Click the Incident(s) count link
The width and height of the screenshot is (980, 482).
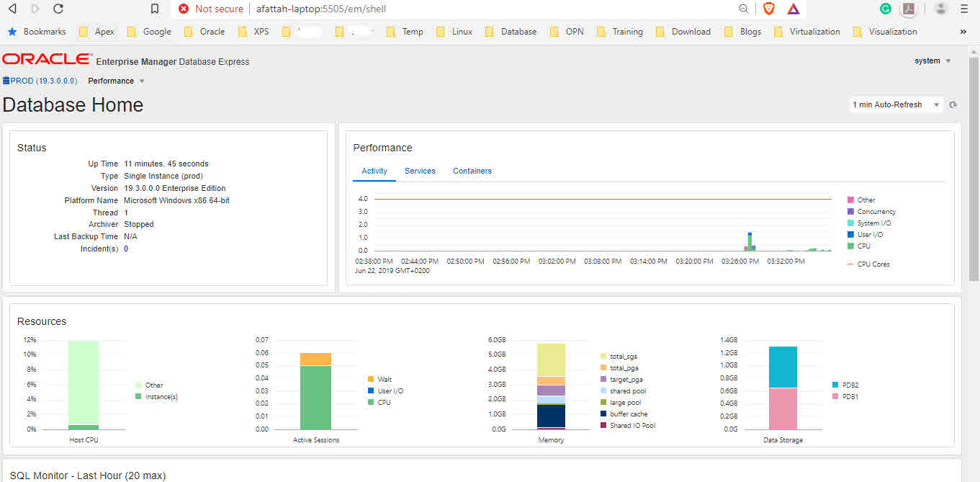tap(126, 249)
